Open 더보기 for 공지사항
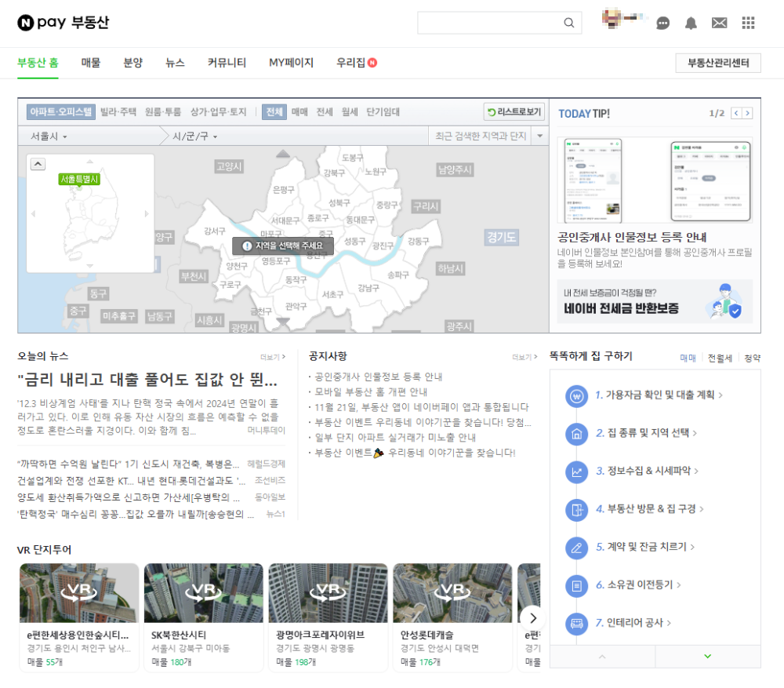The height and width of the screenshot is (688, 784). pyautogui.click(x=524, y=357)
